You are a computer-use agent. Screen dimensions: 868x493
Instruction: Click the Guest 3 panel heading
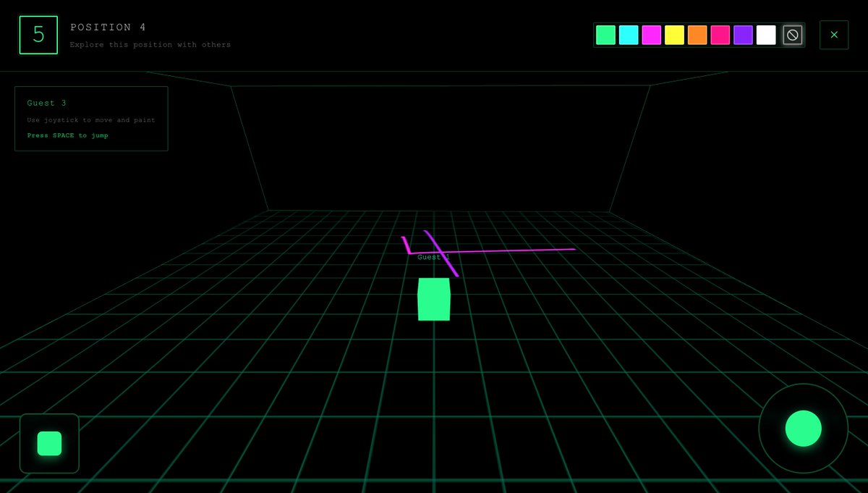[47, 103]
